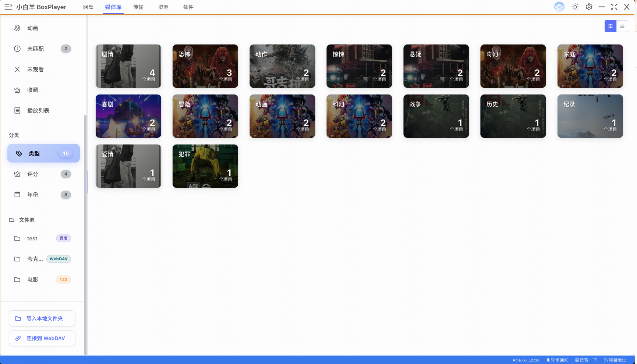Screen dimensions: 637x364
Task: Collapse the sidebar using the hamburger menu icon
Action: click(8, 7)
